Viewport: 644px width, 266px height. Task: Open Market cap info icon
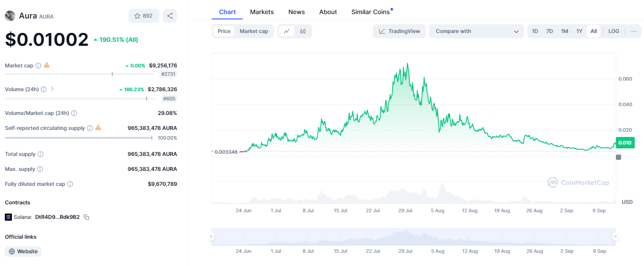click(x=38, y=66)
